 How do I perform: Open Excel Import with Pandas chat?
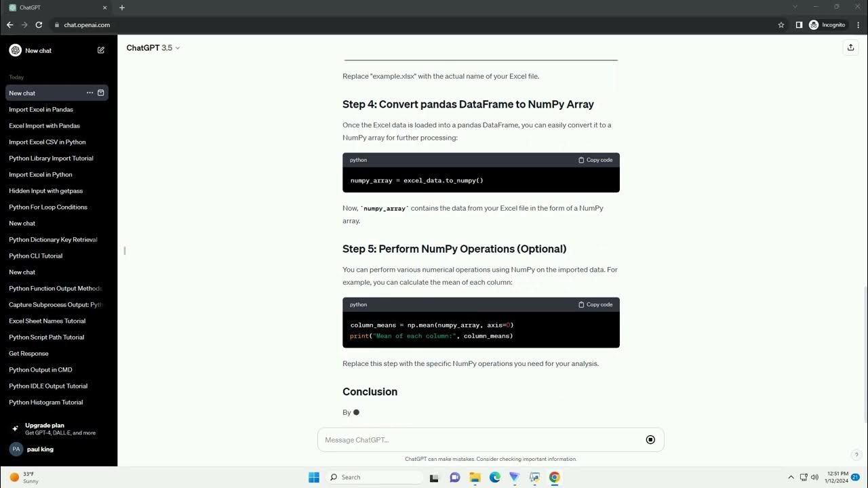point(57,125)
